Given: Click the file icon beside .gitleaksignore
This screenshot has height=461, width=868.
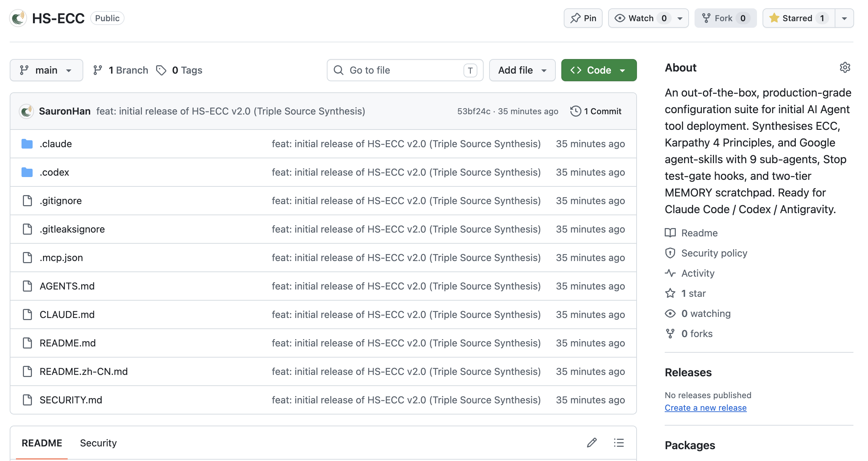Looking at the screenshot, I should tap(27, 229).
